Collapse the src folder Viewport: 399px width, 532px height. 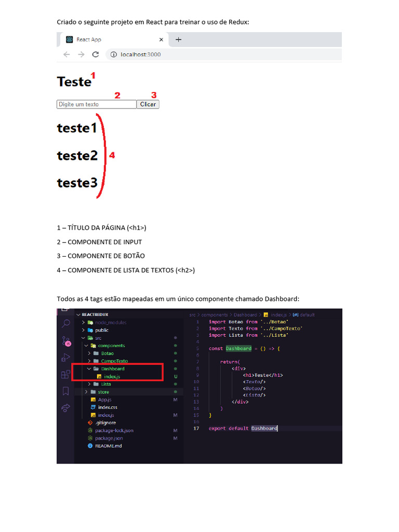pyautogui.click(x=83, y=338)
